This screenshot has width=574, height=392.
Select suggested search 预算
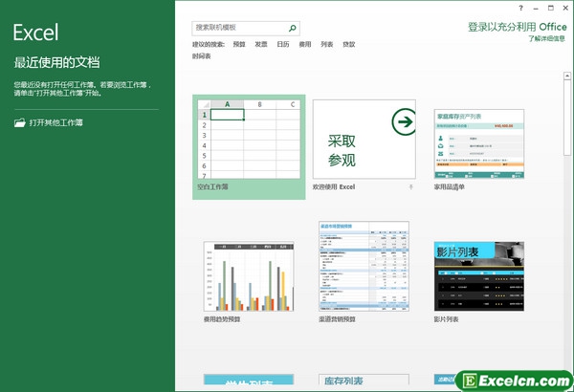pos(239,44)
